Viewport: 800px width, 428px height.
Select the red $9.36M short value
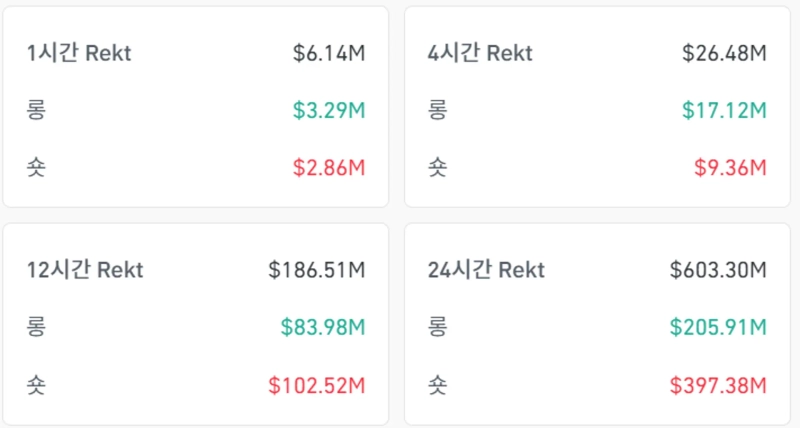coord(730,167)
